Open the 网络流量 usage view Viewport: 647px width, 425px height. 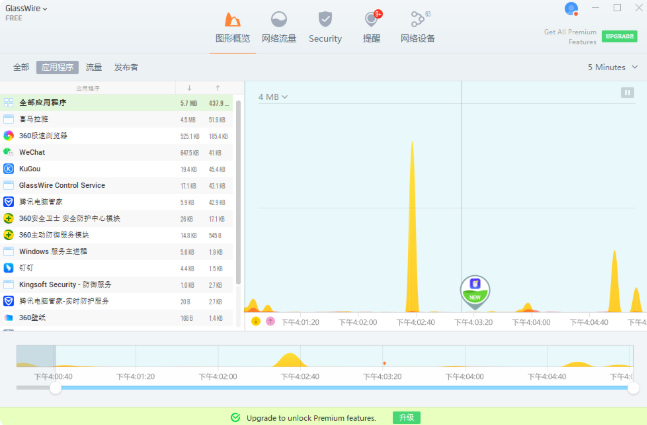pyautogui.click(x=279, y=28)
